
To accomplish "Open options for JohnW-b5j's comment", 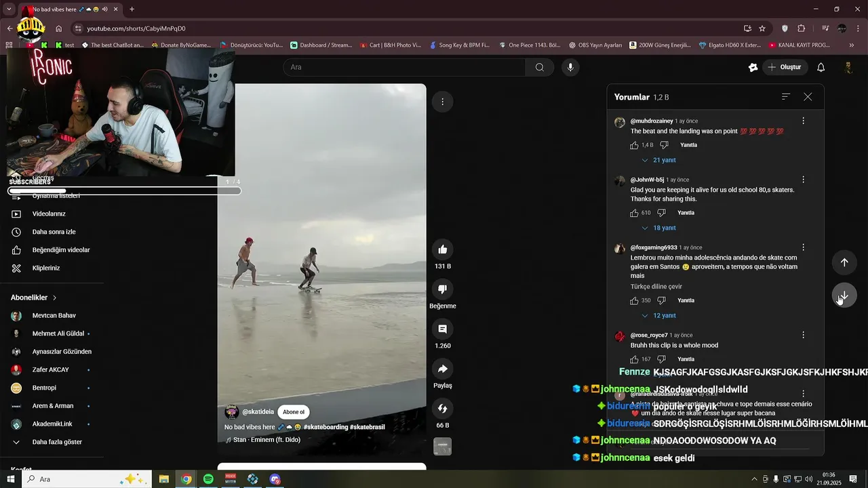I will point(804,180).
